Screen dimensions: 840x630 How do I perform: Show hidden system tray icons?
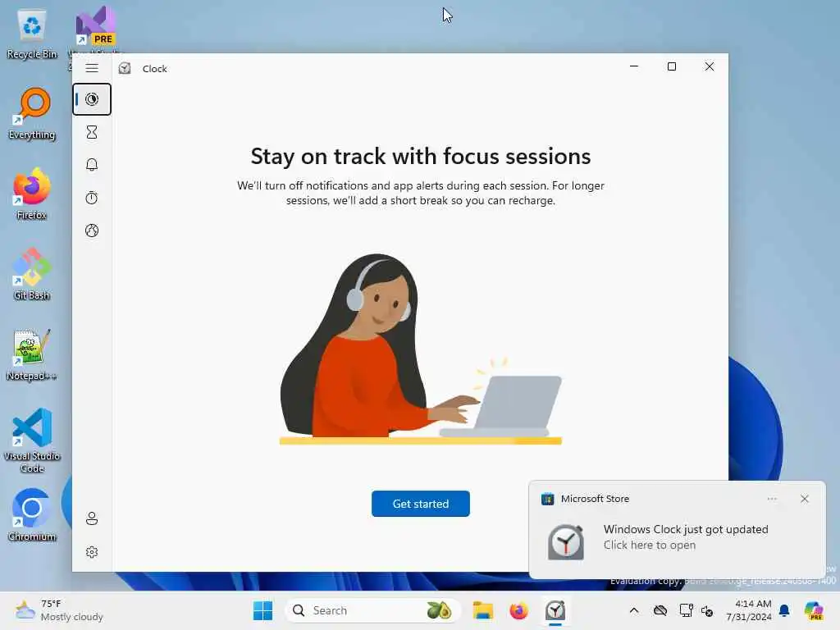(x=634, y=610)
